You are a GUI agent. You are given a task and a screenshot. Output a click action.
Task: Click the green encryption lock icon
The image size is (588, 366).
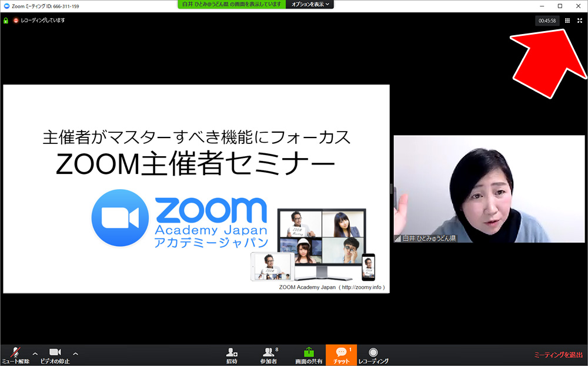pyautogui.click(x=6, y=20)
